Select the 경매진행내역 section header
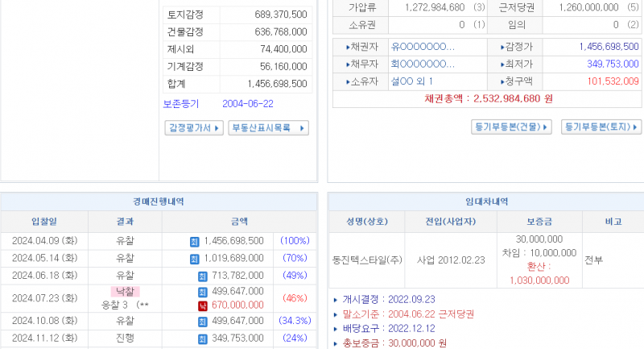Image resolution: width=644 pixels, height=349 pixels. (156, 202)
